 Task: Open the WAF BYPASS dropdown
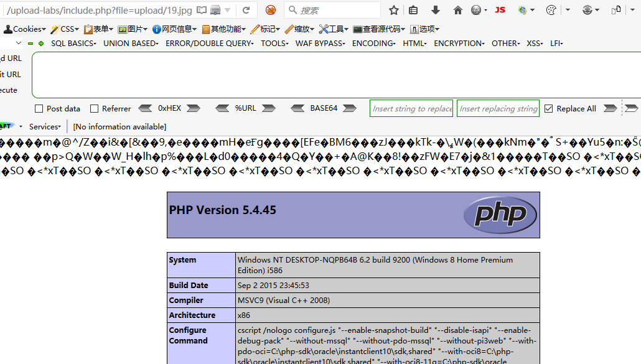(x=320, y=44)
